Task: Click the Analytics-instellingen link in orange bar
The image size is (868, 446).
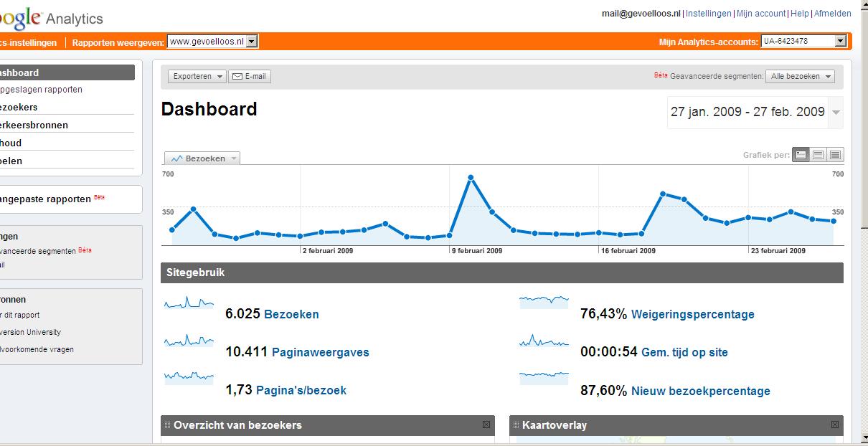Action: tap(29, 42)
